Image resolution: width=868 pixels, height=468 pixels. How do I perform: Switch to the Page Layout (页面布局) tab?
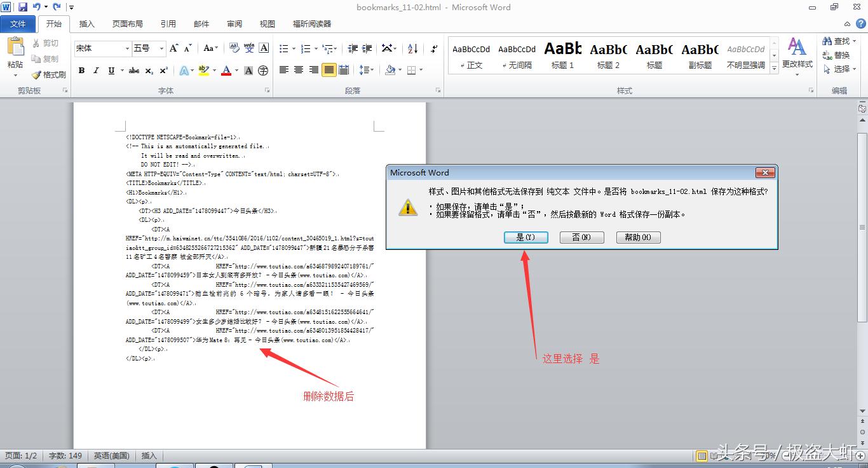tap(128, 24)
